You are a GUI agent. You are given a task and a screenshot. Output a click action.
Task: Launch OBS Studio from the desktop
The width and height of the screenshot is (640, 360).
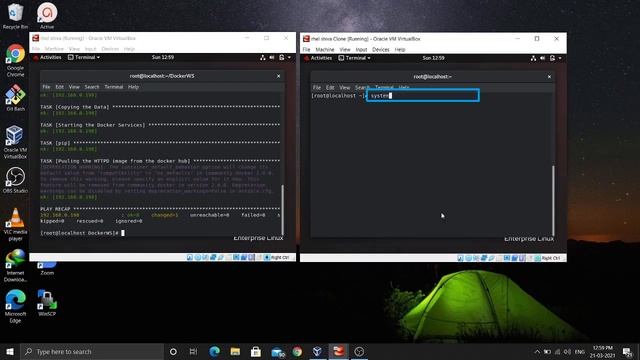(x=16, y=180)
